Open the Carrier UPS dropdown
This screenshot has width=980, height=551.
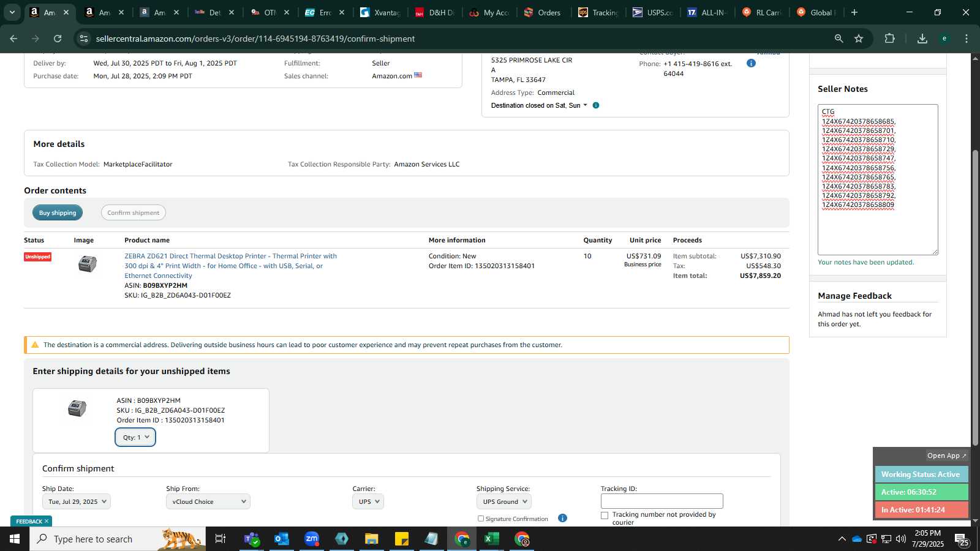pos(368,501)
